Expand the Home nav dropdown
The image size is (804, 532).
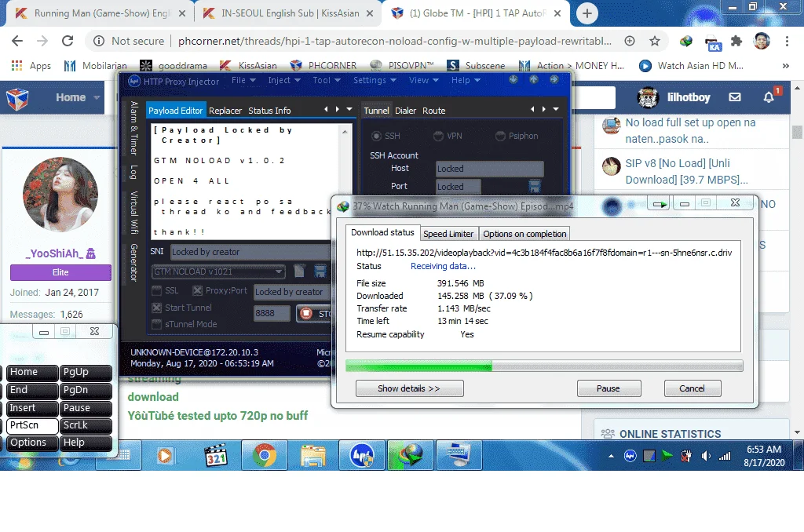click(x=97, y=97)
